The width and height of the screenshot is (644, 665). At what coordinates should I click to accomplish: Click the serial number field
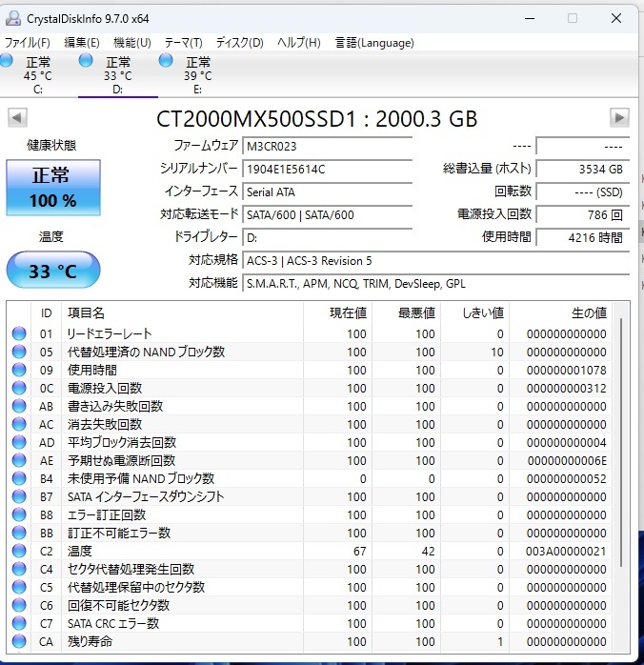(x=327, y=170)
